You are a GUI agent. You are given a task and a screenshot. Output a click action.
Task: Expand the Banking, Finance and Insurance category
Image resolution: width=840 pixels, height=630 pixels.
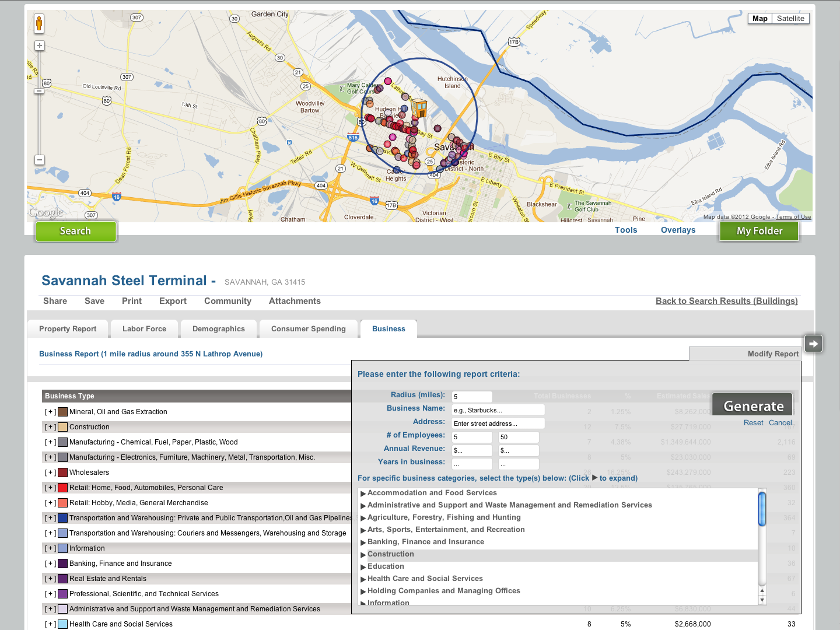point(363,541)
